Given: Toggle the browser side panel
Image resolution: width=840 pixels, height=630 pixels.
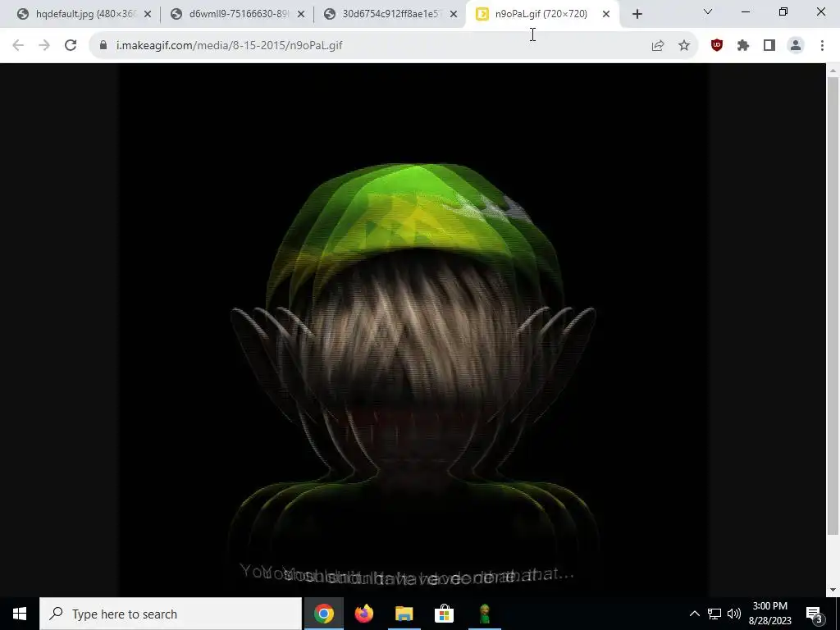Looking at the screenshot, I should pyautogui.click(x=769, y=46).
